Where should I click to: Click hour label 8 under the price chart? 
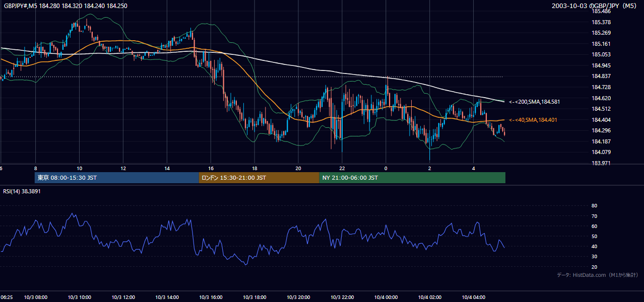pos(35,168)
